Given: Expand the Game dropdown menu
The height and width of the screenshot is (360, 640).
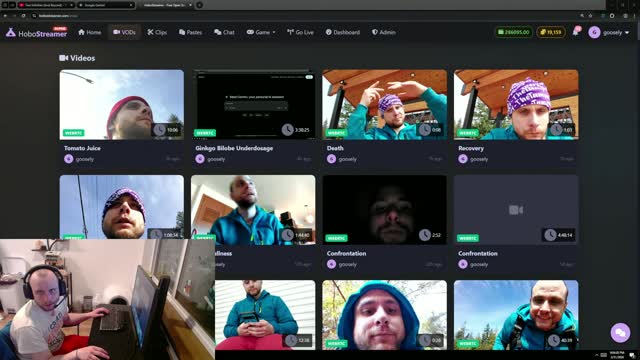Looking at the screenshot, I should (x=261, y=32).
